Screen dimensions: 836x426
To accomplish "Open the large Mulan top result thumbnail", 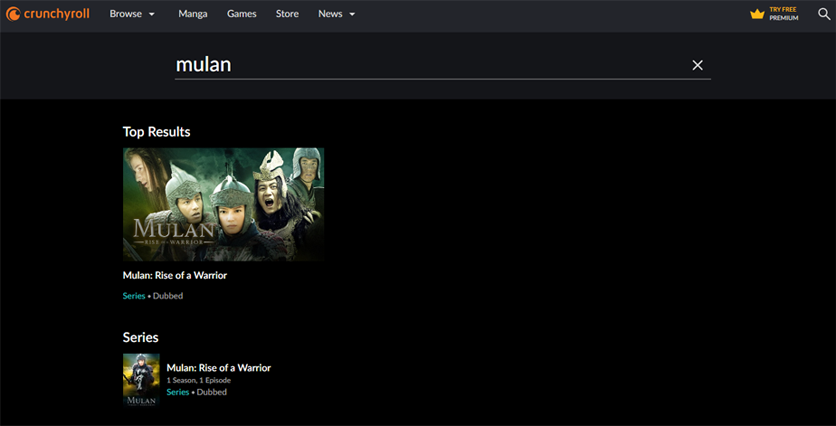I will click(223, 204).
